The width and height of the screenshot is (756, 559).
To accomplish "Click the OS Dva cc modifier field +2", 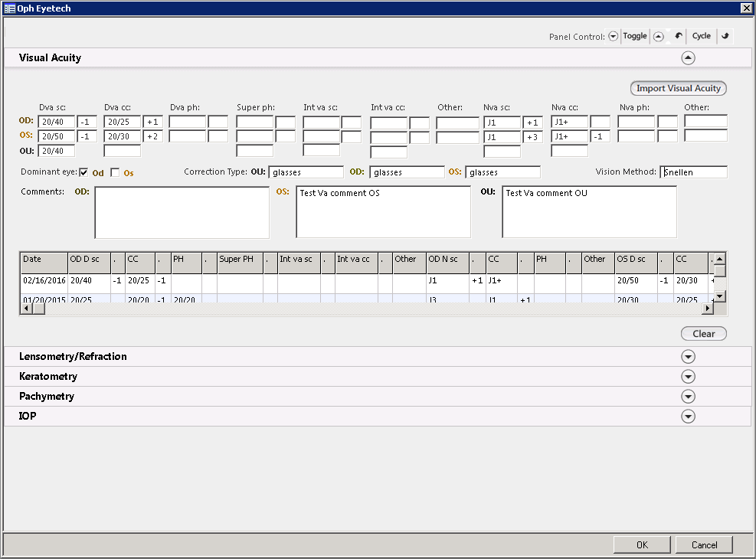I will (153, 136).
